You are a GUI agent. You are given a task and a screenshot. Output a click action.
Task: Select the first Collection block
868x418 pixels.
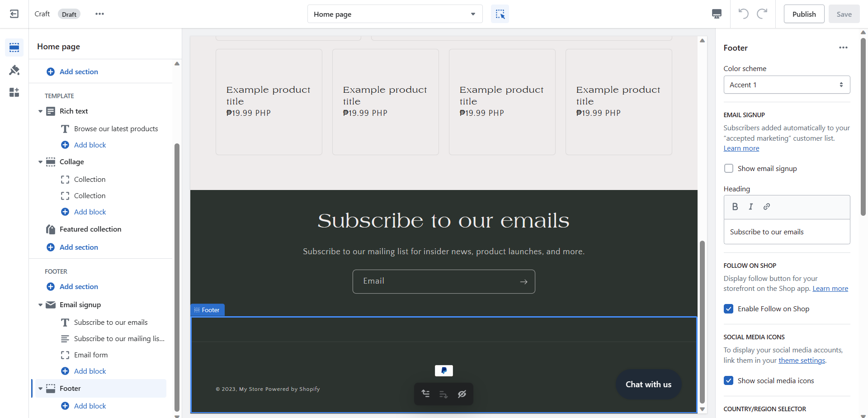(90, 180)
